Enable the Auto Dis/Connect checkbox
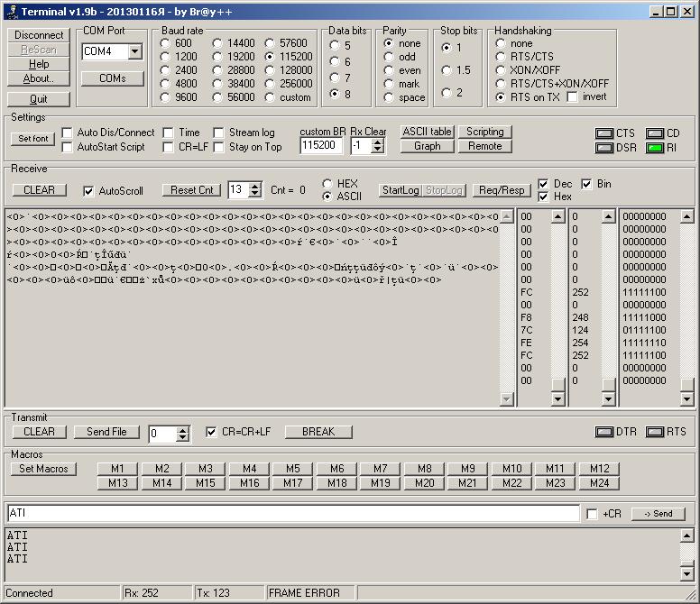Screen dimensions: 700x604 point(68,133)
